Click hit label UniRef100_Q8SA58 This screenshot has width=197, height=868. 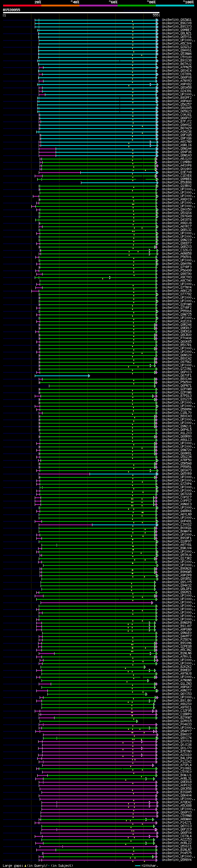pos(177,88)
